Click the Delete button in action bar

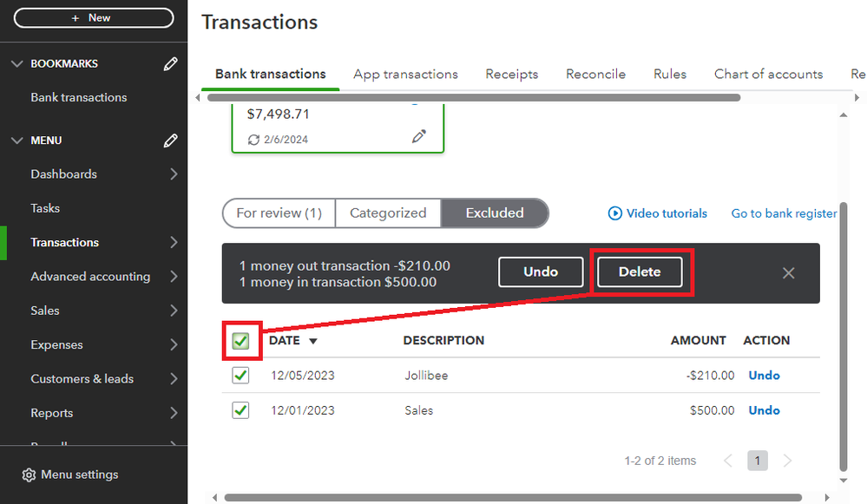pos(640,272)
